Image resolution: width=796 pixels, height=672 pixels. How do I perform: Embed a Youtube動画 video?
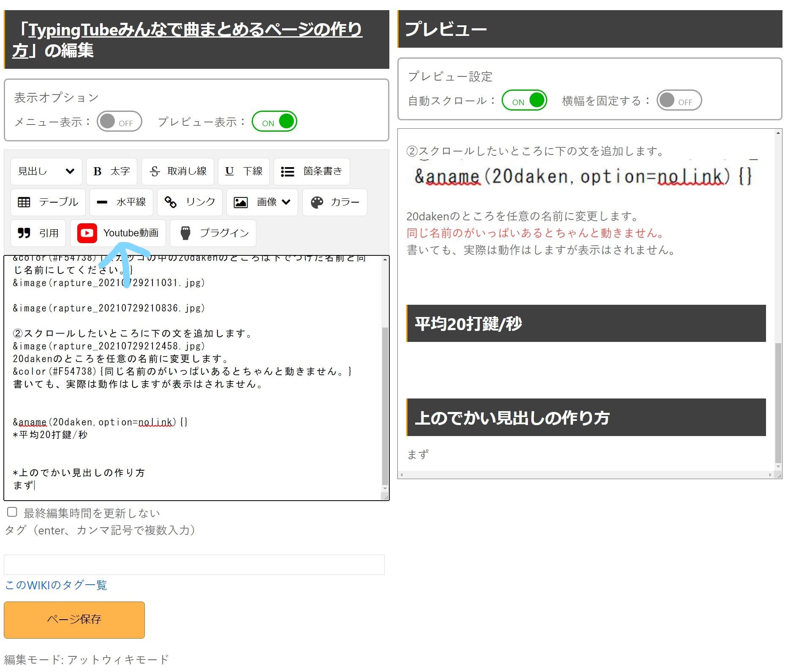click(118, 233)
